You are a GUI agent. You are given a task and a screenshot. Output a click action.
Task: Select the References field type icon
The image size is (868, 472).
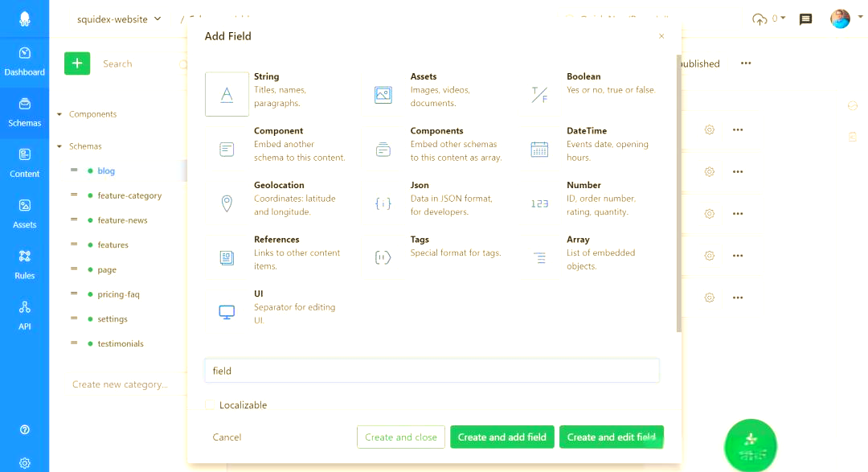227,257
